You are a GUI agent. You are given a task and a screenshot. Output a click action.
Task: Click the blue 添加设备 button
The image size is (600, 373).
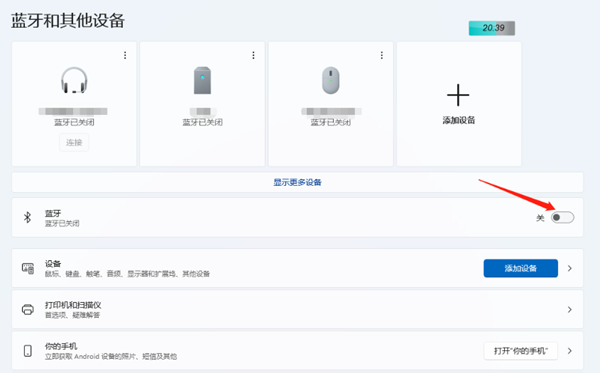(x=520, y=268)
